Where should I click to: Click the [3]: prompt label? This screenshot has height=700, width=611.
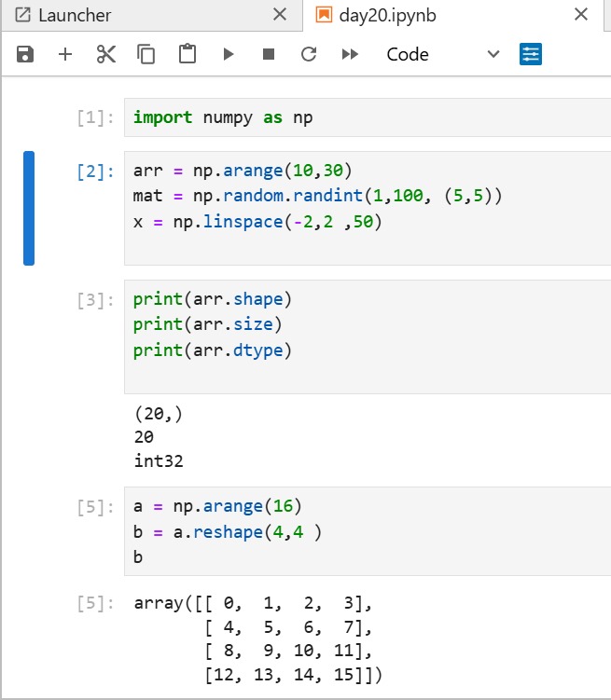tap(95, 300)
